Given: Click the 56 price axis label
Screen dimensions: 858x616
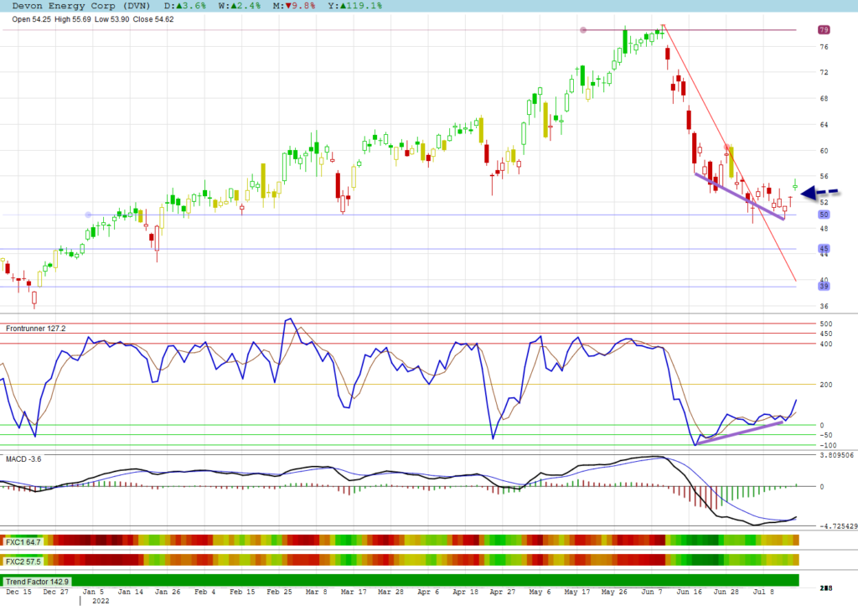Looking at the screenshot, I should 824,176.
